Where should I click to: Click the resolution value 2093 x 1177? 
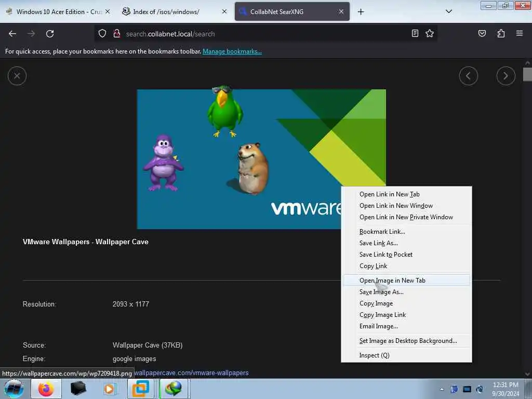130,304
